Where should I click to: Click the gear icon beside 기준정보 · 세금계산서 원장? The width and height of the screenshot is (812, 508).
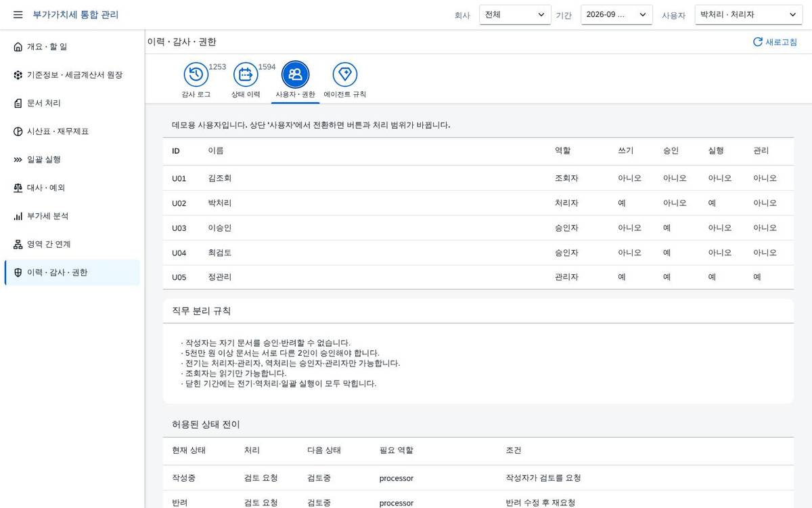point(18,75)
